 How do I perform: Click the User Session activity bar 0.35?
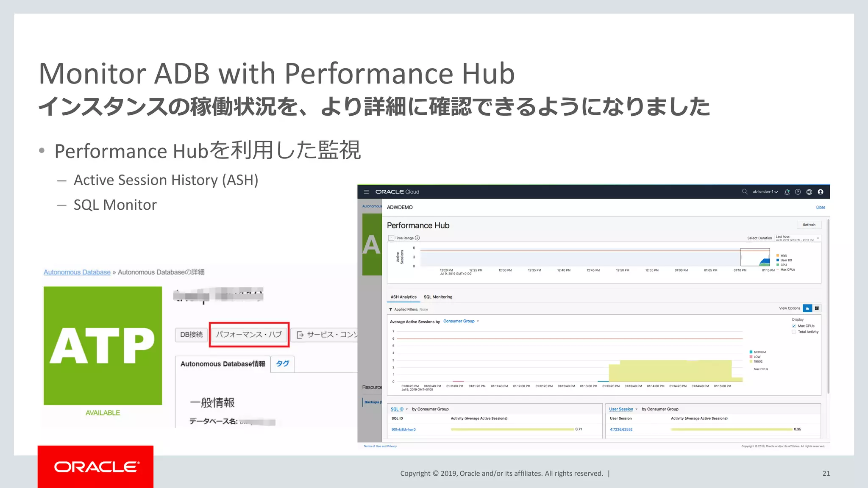(732, 430)
